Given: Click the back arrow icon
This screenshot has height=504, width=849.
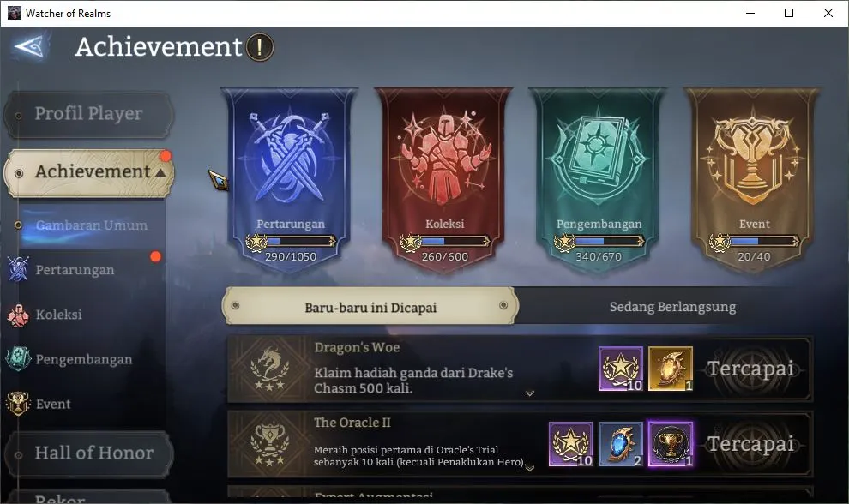Looking at the screenshot, I should click(29, 46).
